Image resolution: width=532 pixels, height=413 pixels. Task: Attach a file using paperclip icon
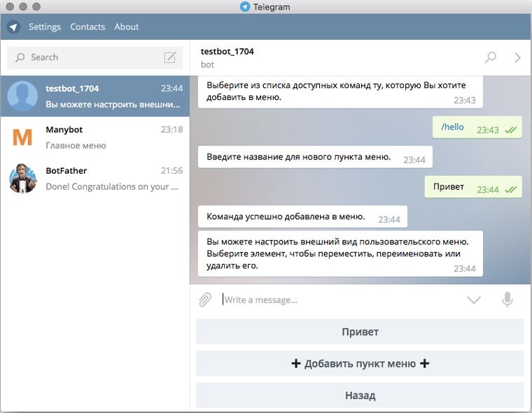point(204,300)
